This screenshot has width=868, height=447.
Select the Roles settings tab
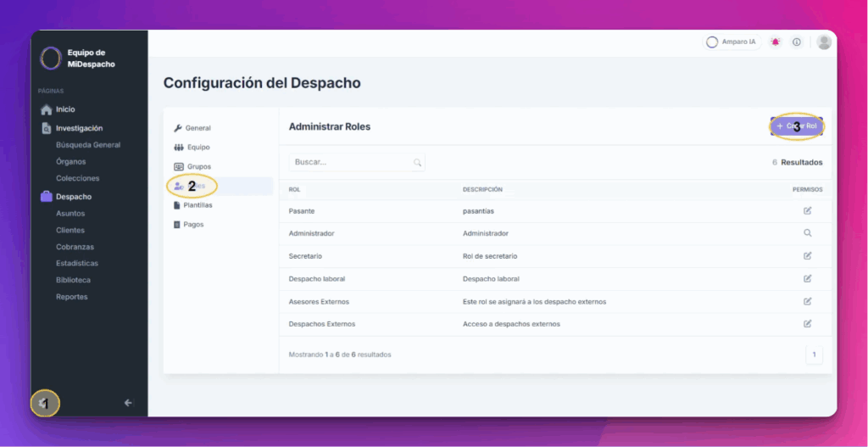220,186
